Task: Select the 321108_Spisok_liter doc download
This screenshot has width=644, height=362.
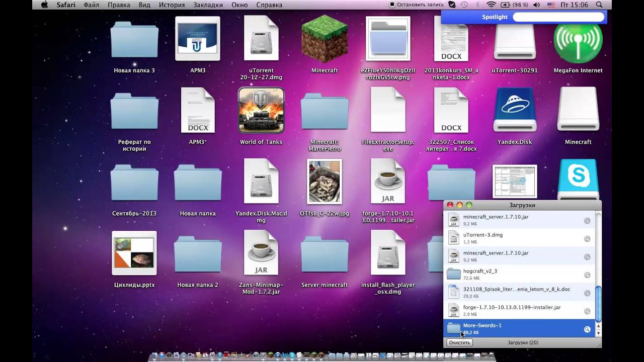Action: click(519, 292)
